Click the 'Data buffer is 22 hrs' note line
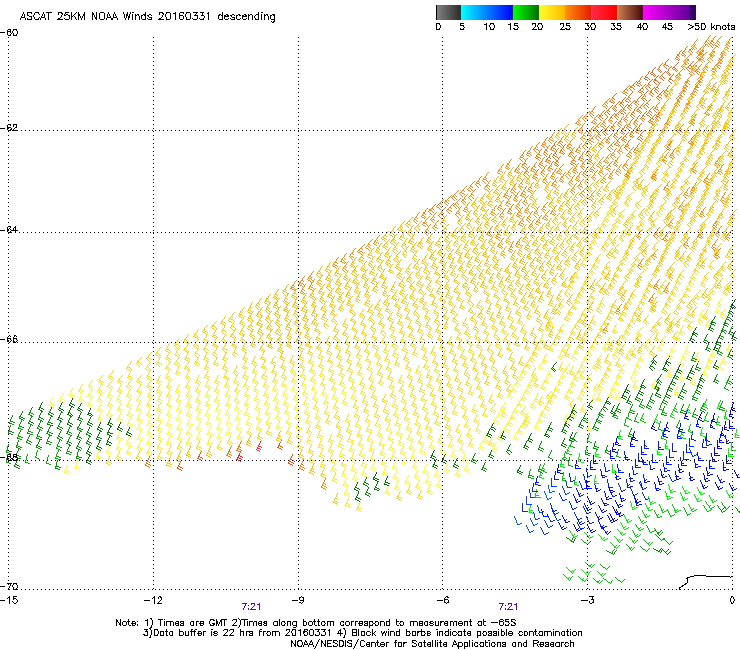 pos(362,633)
